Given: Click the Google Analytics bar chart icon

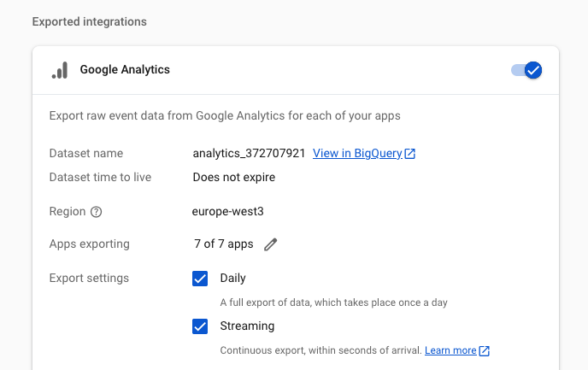Looking at the screenshot, I should coord(60,70).
